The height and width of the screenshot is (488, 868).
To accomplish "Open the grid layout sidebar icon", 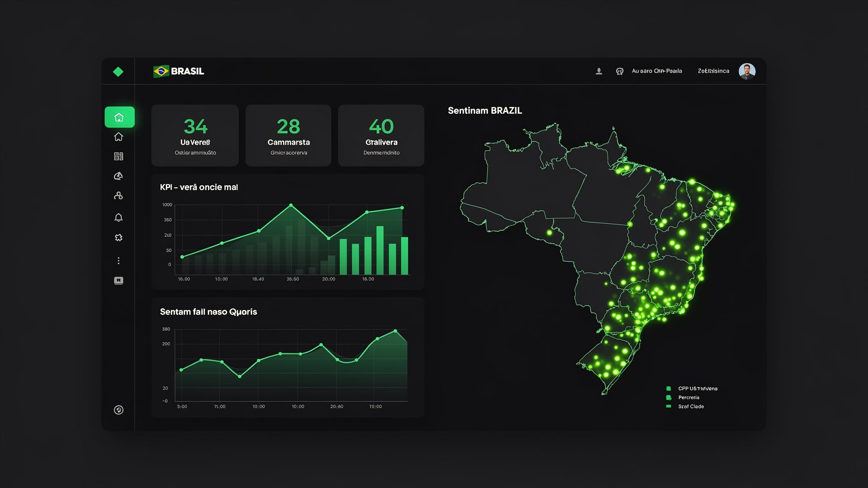I will [x=118, y=156].
